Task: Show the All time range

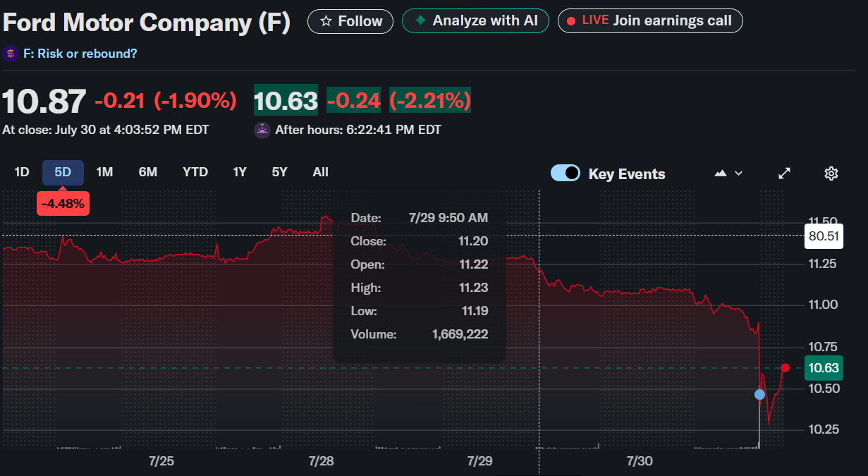Action: (x=321, y=172)
